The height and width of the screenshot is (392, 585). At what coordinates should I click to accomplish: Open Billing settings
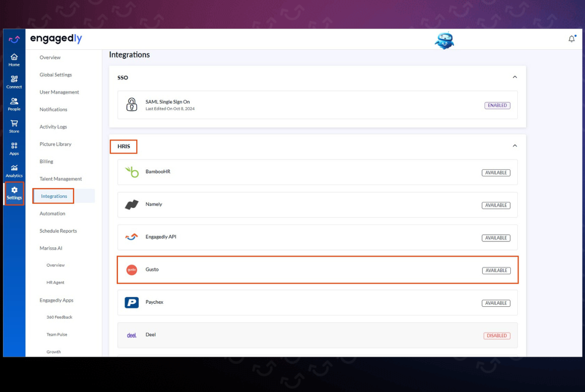coord(46,162)
